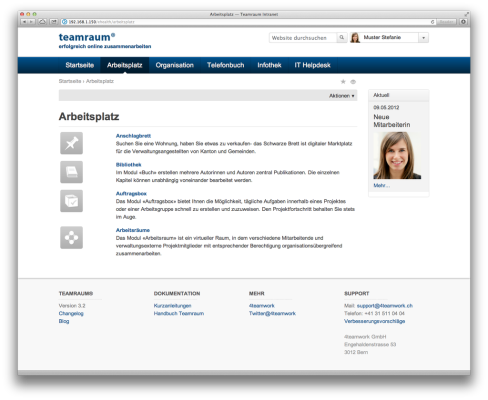
Task: Click the Website durchsuchen search field
Action: (x=303, y=38)
